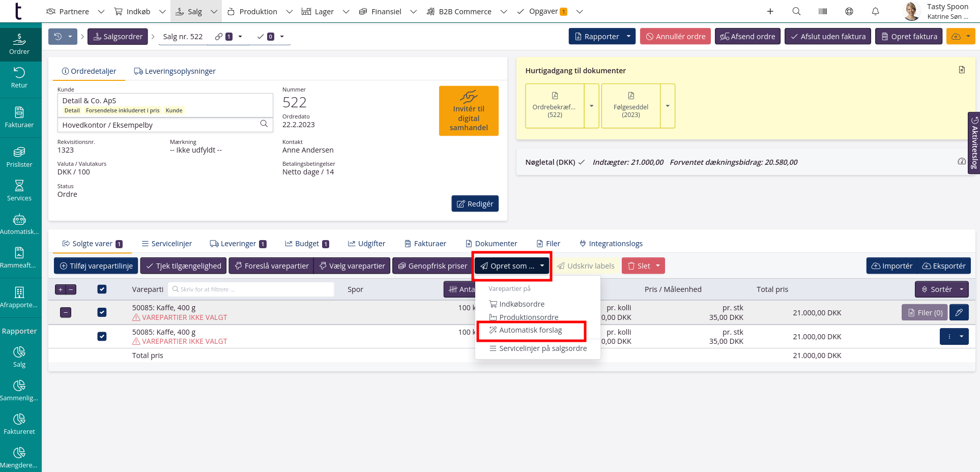Uncheck the first Kaffe 400 g row checkbox
This screenshot has height=472, width=980.
(102, 312)
